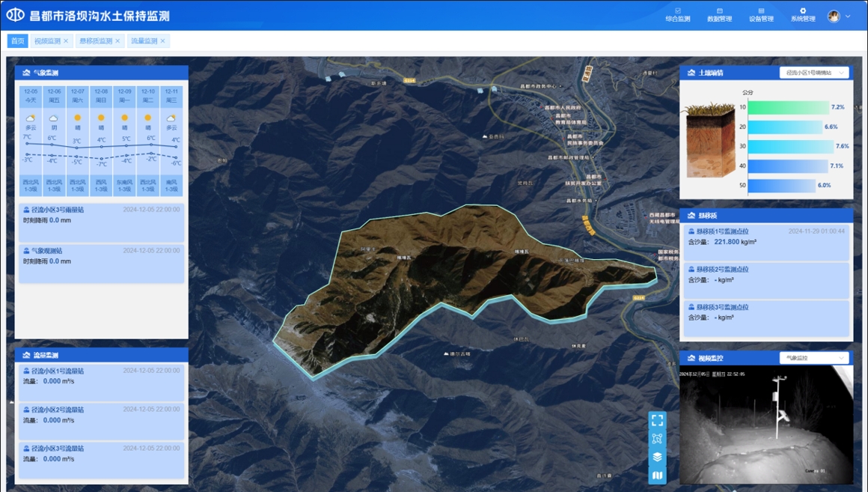
Task: Click the sunny icon for 12-10 周二
Action: [148, 118]
